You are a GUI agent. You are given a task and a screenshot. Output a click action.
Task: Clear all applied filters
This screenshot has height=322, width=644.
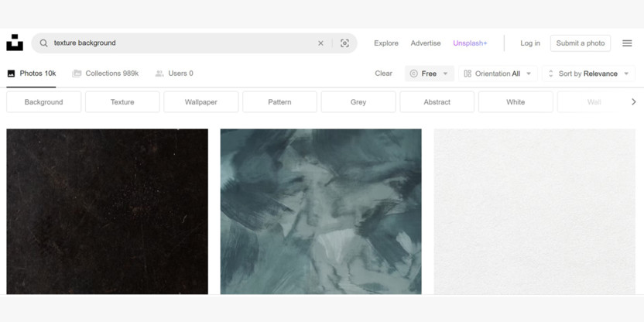click(x=383, y=74)
